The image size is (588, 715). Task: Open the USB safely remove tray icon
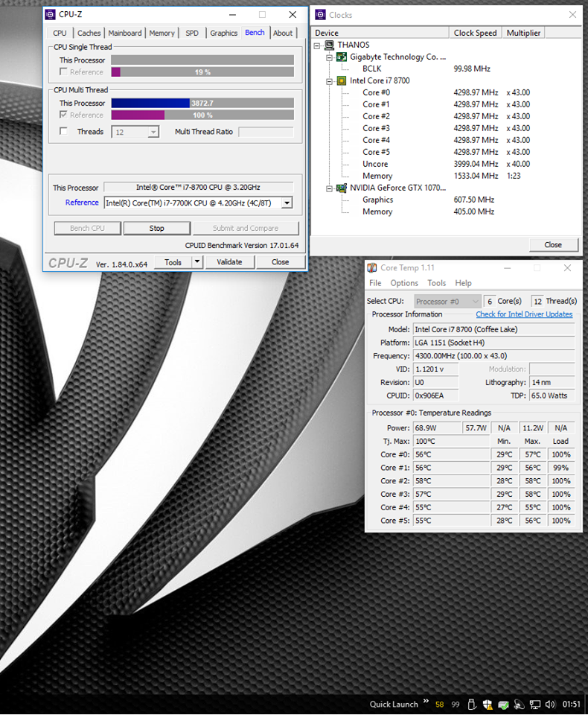point(472,705)
